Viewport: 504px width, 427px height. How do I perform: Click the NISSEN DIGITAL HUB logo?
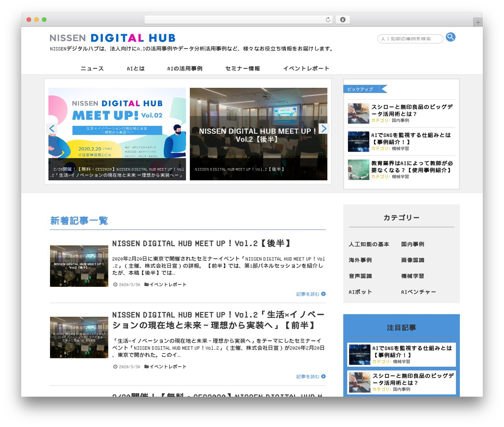pos(113,38)
